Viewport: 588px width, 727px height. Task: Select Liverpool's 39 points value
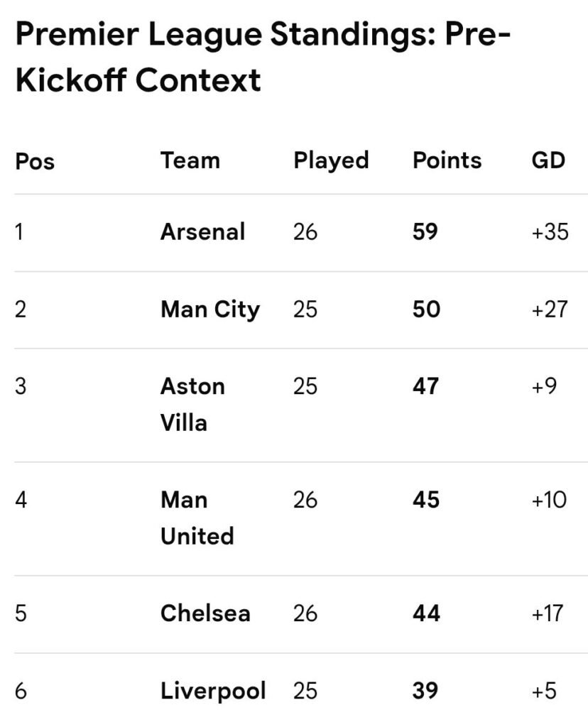pos(425,691)
